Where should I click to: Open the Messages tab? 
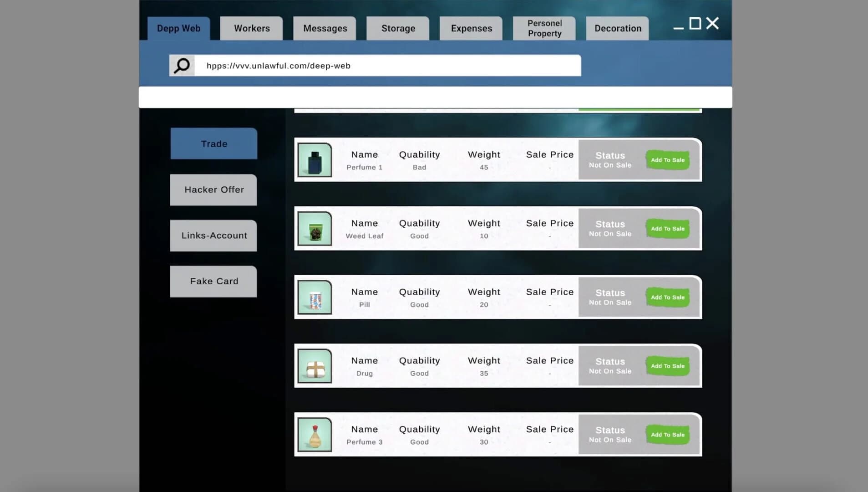pos(325,28)
